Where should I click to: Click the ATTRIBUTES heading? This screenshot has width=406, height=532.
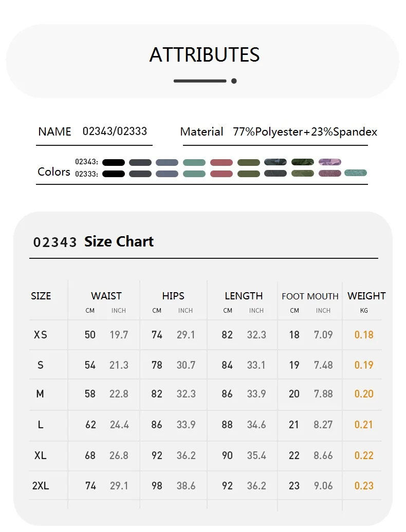pyautogui.click(x=205, y=54)
